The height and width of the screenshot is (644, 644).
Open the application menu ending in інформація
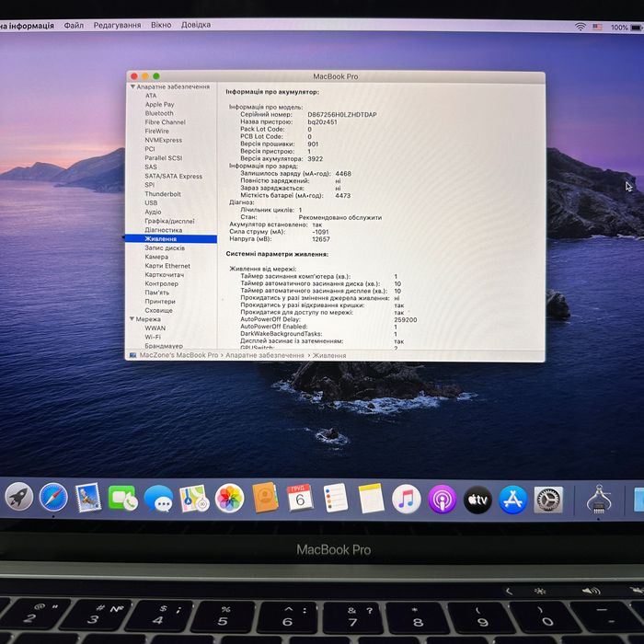(27, 26)
